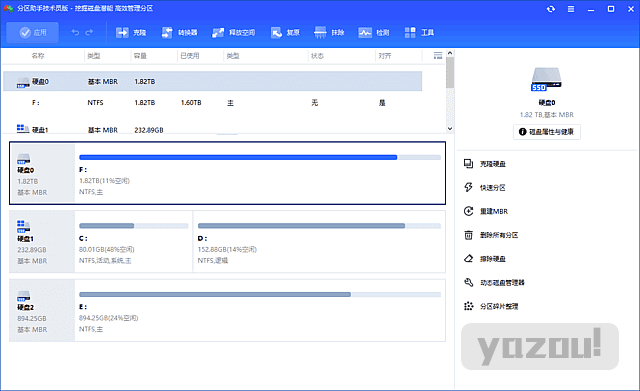640x391 pixels.
Task: Open the 释放空间 (Free up space) tool
Action: pyautogui.click(x=233, y=33)
